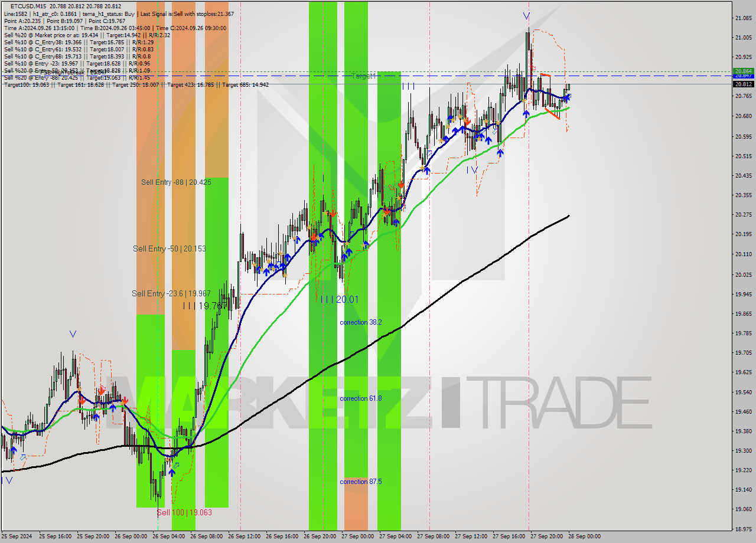Select the 'correction 38.2' label

pyautogui.click(x=360, y=322)
